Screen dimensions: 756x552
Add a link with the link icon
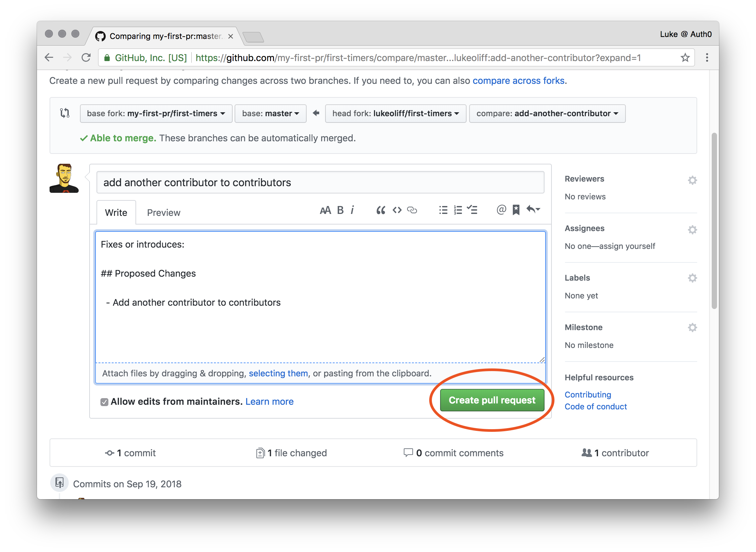(412, 210)
